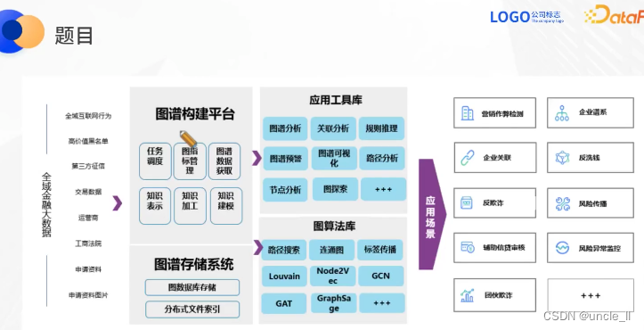Viewport: 644px width, 330px height.
Task: Click the org-chart icon beside 企业谱系
Action: [x=561, y=112]
